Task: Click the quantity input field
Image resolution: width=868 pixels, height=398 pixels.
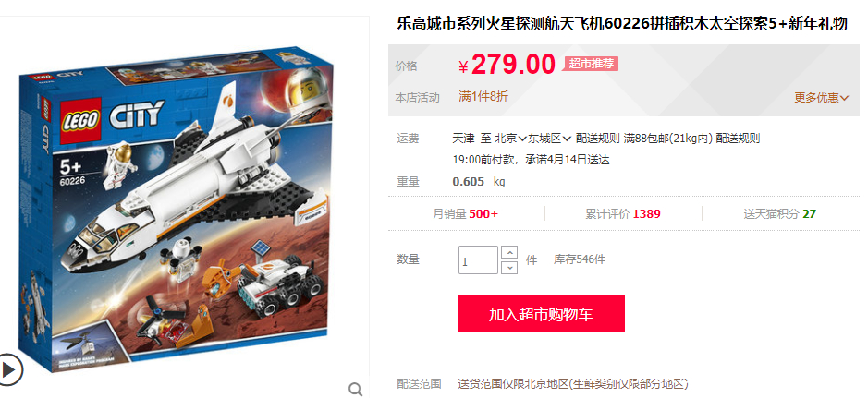Action: coord(478,259)
